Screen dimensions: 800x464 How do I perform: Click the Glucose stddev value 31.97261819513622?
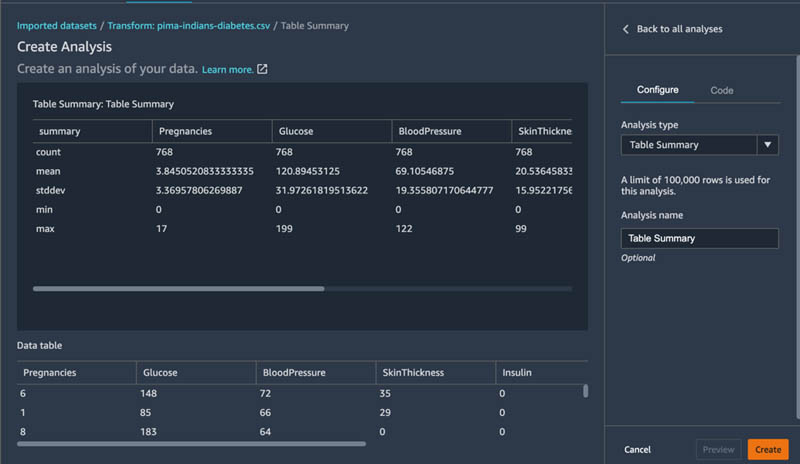coord(321,190)
